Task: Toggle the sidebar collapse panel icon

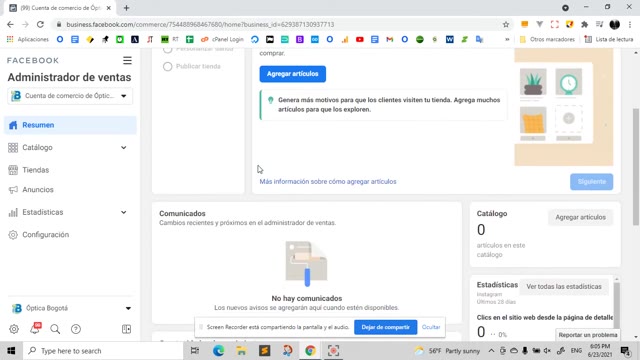Action: 127,329
